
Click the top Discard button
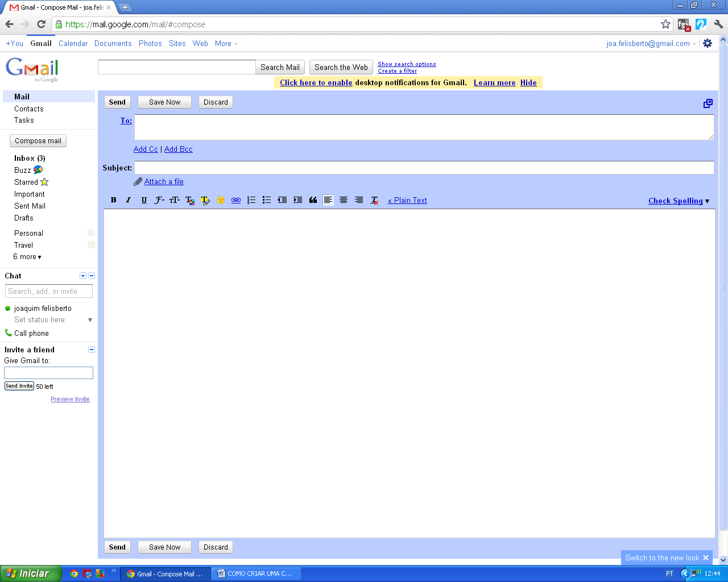pyautogui.click(x=216, y=102)
